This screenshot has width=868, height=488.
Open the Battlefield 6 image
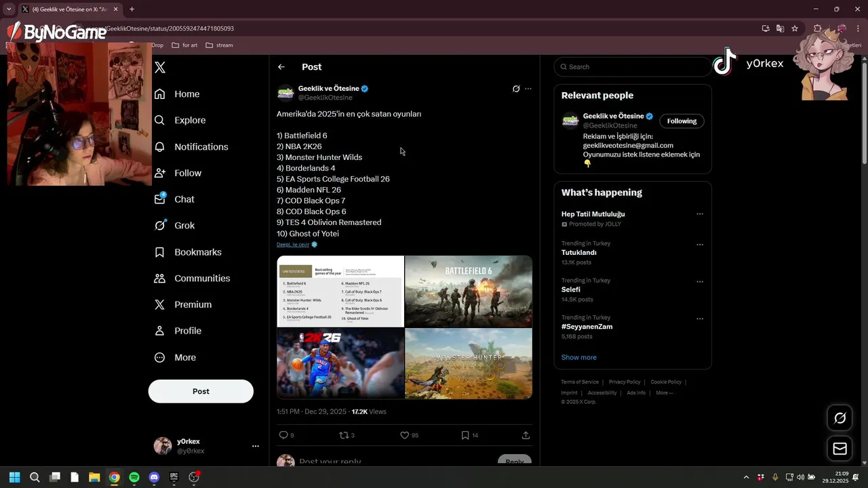click(x=469, y=291)
